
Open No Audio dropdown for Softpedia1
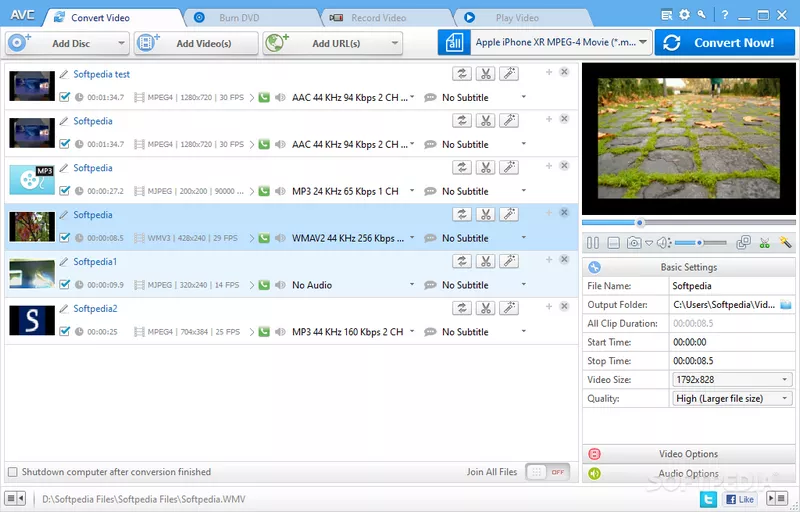point(412,285)
